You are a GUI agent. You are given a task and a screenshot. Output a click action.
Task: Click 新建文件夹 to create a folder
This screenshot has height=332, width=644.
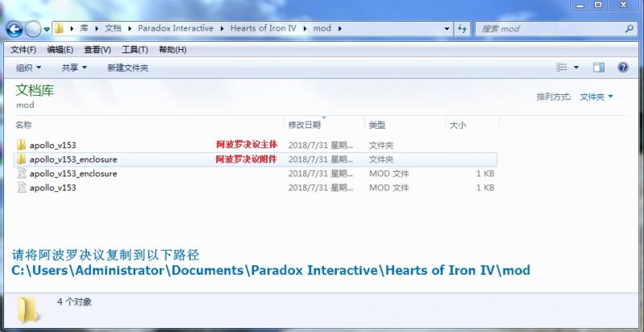(x=127, y=68)
